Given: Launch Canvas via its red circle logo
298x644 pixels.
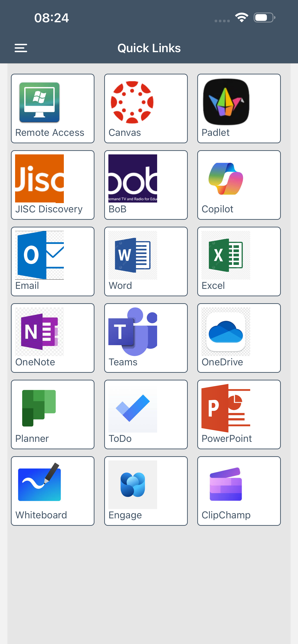Looking at the screenshot, I should click(132, 102).
